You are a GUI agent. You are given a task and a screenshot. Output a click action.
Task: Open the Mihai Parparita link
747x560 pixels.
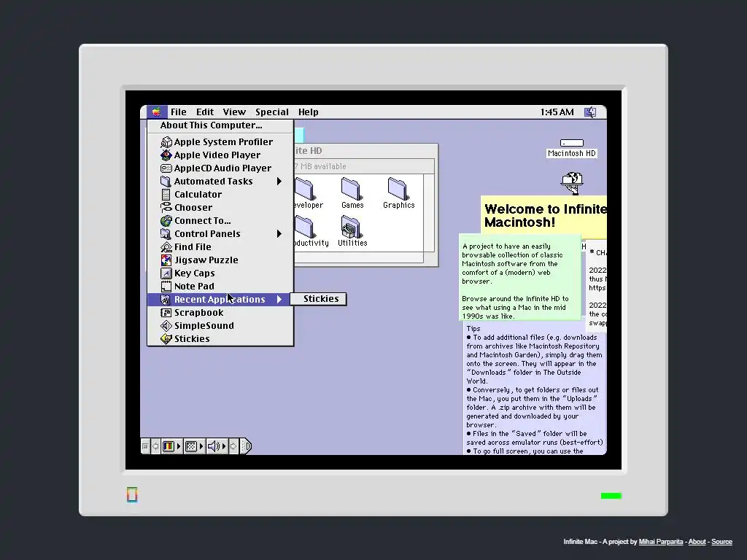660,542
